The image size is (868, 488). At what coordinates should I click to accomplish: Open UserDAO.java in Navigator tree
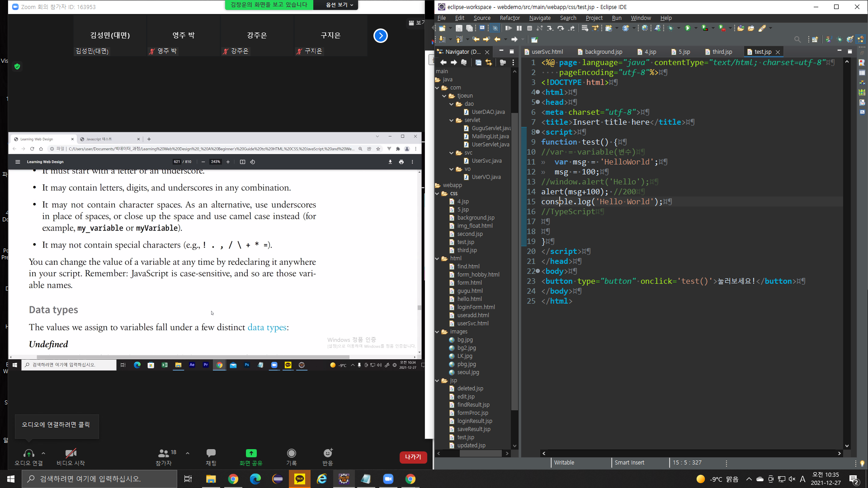488,112
